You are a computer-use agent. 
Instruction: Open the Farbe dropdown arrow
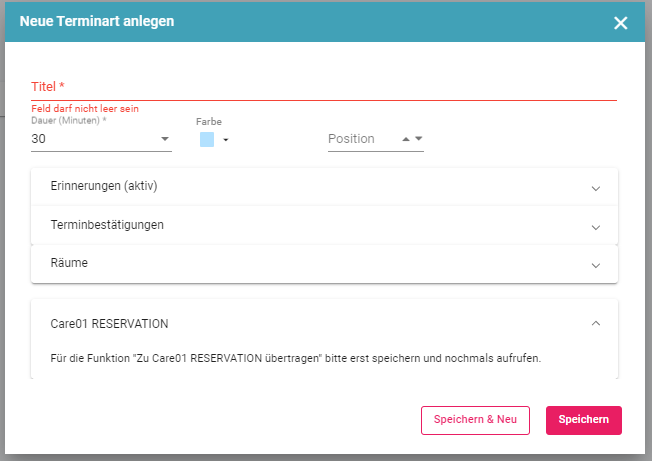[x=226, y=140]
